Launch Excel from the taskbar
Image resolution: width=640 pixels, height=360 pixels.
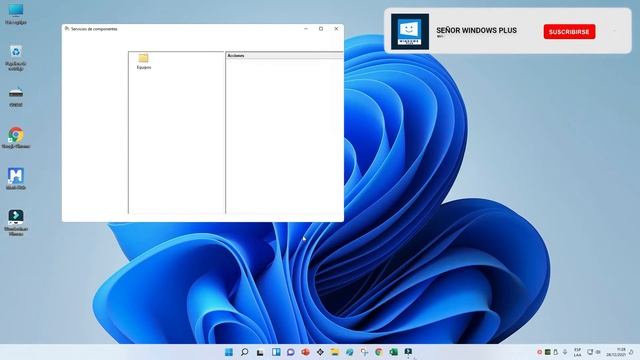(393, 352)
